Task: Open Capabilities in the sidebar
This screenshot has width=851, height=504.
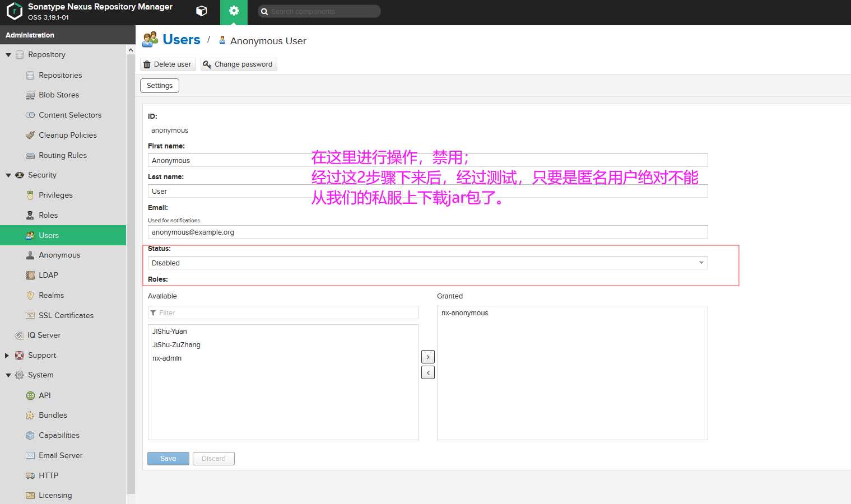Action: point(59,435)
